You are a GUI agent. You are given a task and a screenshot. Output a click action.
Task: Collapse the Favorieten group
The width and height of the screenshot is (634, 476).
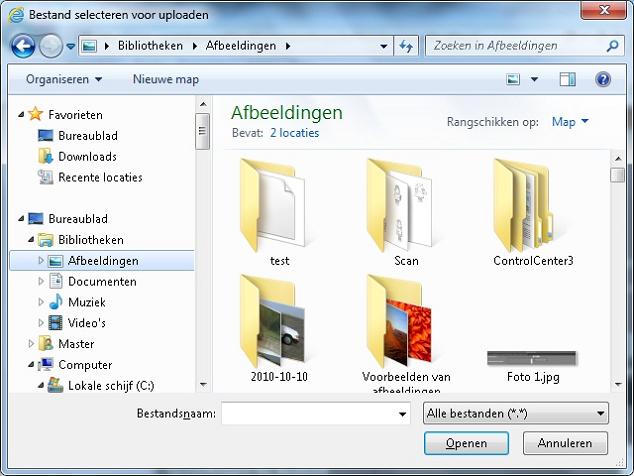point(21,115)
